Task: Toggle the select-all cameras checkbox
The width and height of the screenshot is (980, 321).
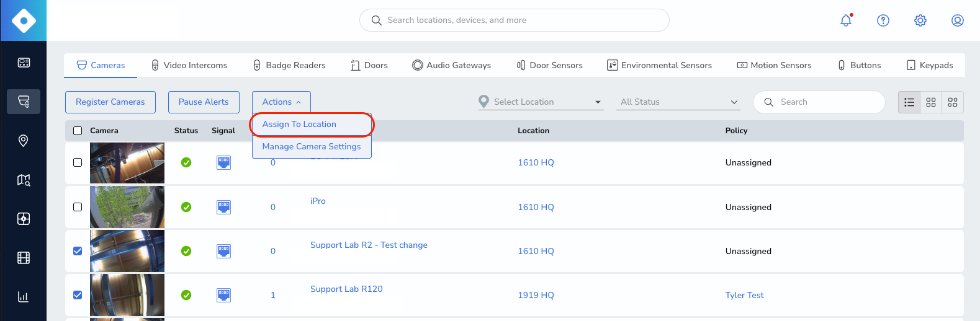Action: coord(78,131)
